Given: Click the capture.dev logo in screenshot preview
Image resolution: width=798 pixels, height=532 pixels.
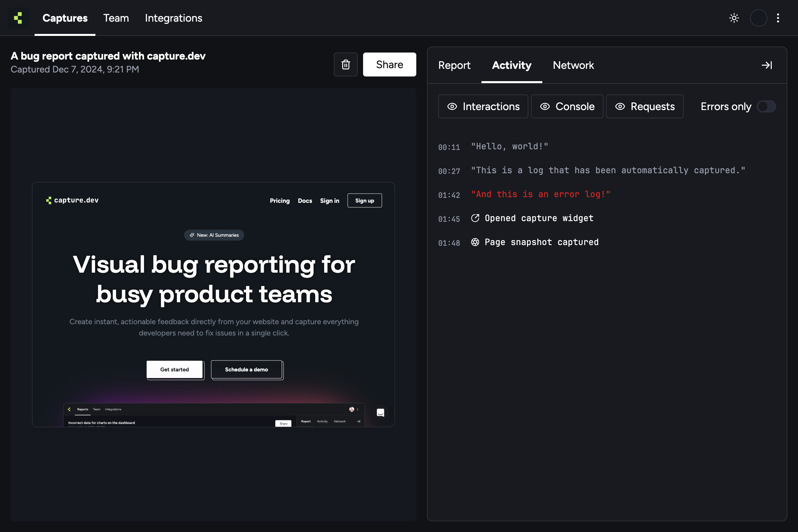Looking at the screenshot, I should click(72, 200).
